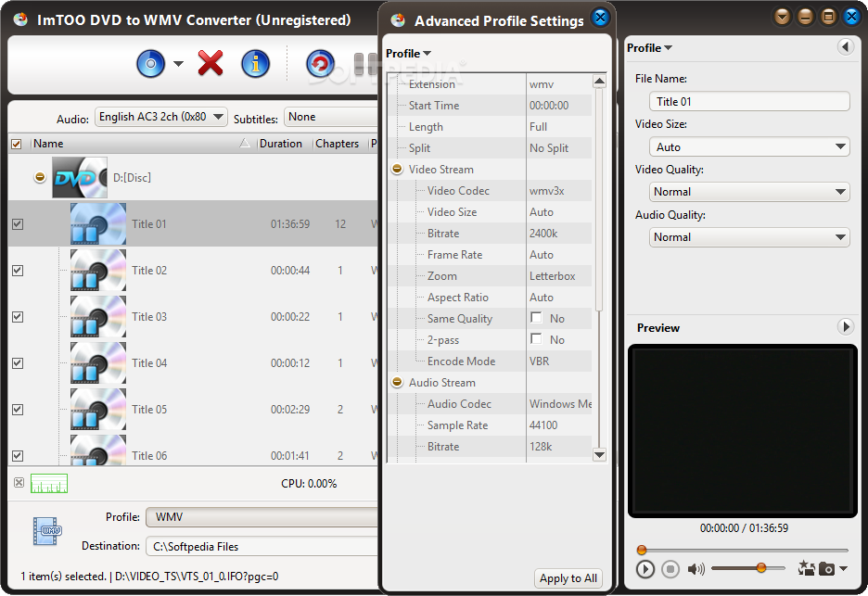Sort by Chapters column header
Screen dimensions: 868x596
(x=338, y=144)
